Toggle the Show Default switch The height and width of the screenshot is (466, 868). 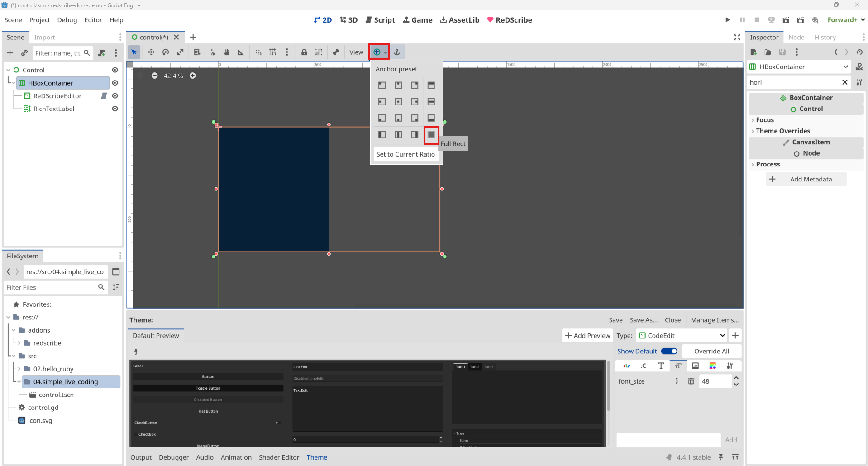[x=669, y=351]
